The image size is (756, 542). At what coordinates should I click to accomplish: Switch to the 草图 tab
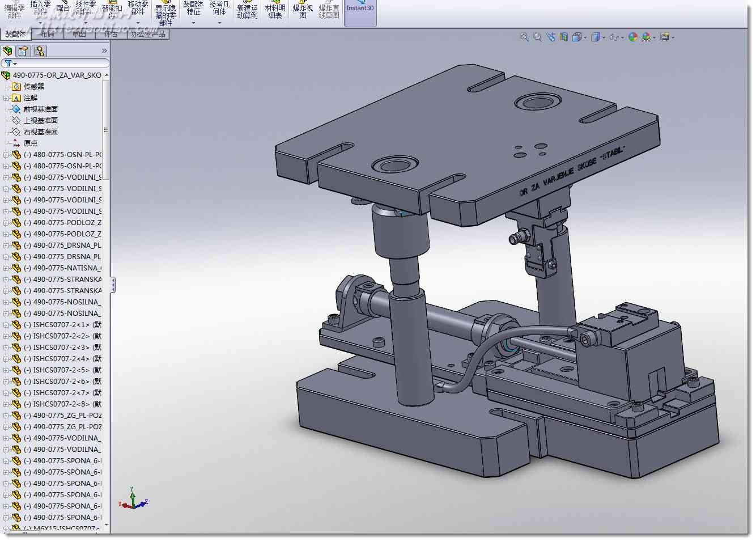click(79, 34)
